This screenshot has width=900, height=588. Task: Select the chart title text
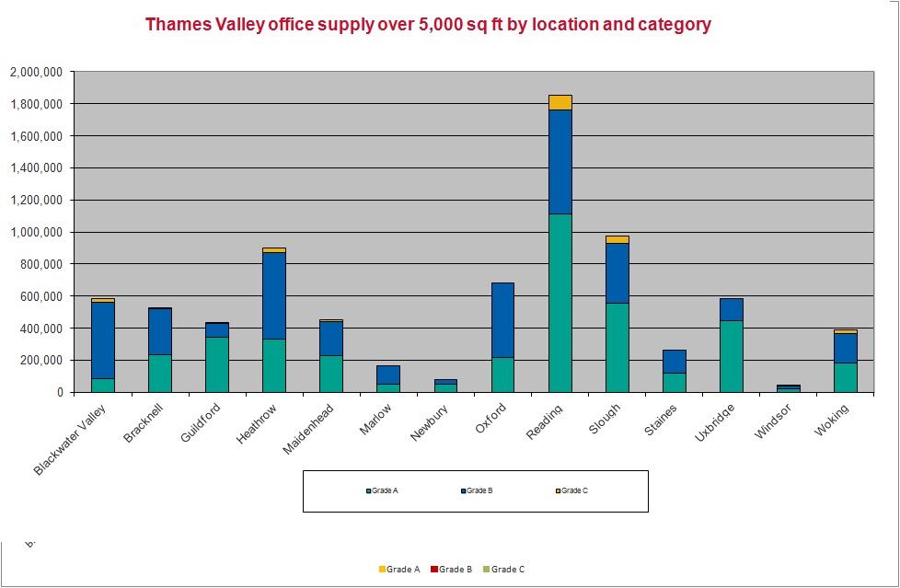coord(429,25)
